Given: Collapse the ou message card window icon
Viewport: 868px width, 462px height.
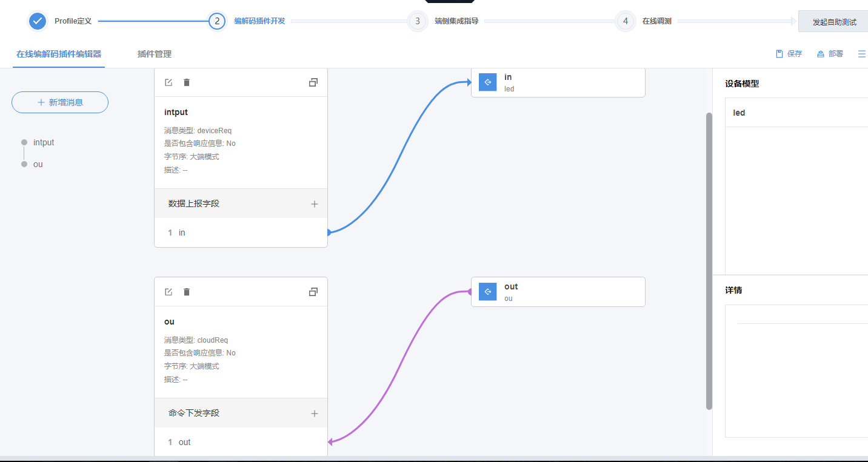Looking at the screenshot, I should [x=313, y=292].
